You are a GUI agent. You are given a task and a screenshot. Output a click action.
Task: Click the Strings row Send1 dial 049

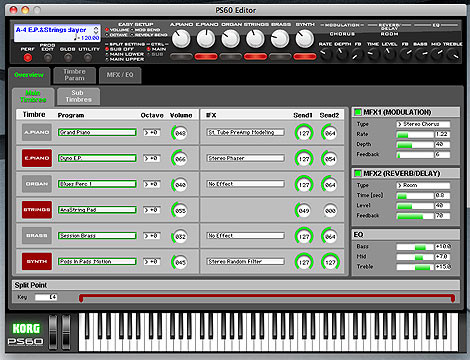click(x=303, y=210)
